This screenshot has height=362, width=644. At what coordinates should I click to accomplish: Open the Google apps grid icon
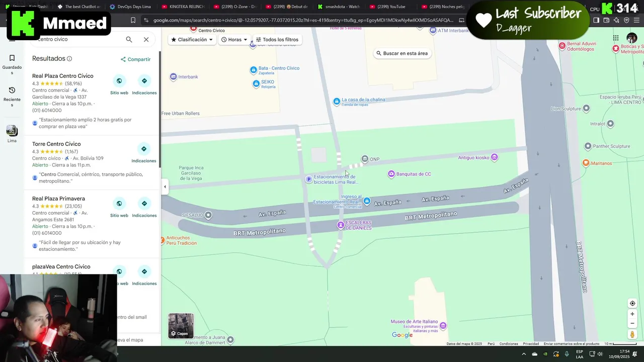(616, 38)
